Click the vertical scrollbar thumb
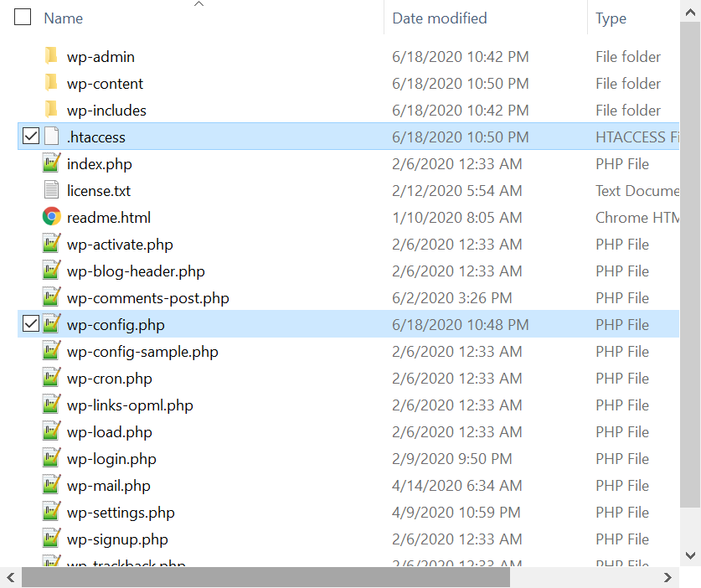701x588 pixels. click(x=690, y=265)
